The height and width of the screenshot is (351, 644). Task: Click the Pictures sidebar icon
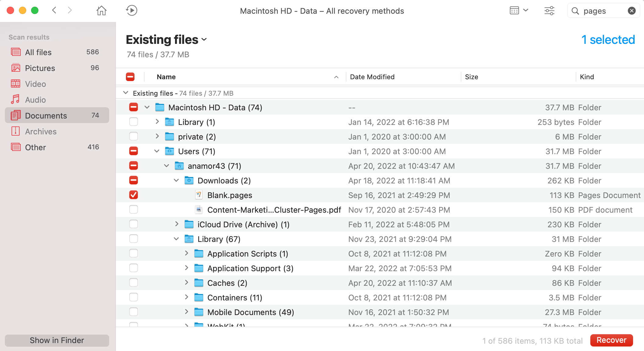tap(16, 67)
